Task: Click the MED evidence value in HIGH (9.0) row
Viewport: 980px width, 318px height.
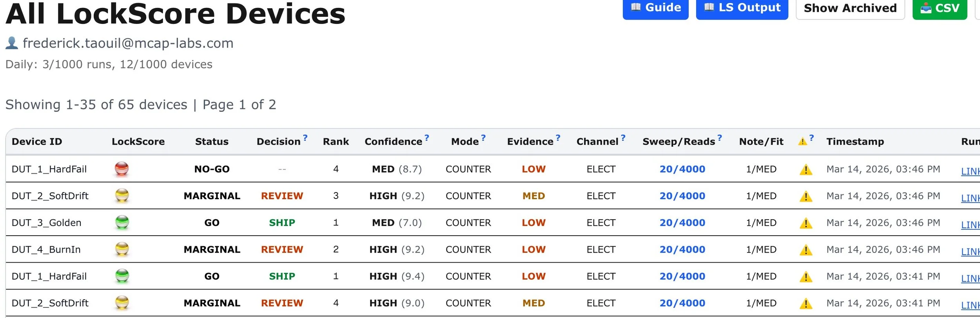Action: pyautogui.click(x=534, y=303)
